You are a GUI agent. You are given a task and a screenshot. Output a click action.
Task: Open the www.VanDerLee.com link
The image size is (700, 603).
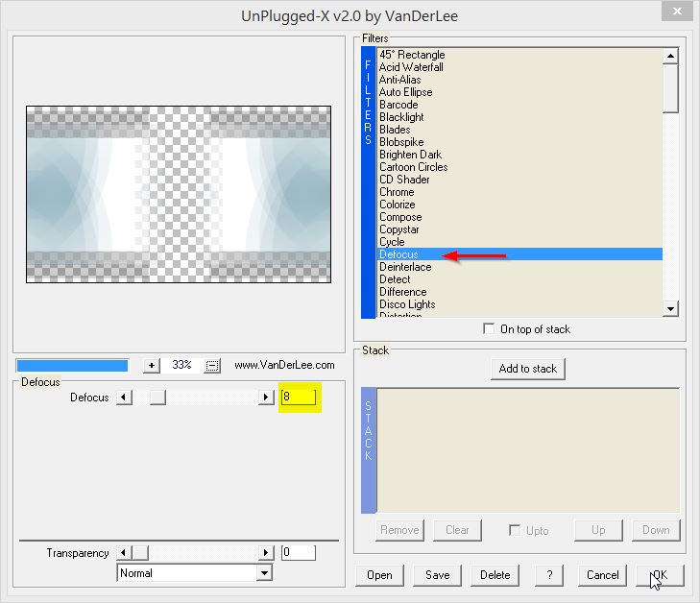(284, 366)
